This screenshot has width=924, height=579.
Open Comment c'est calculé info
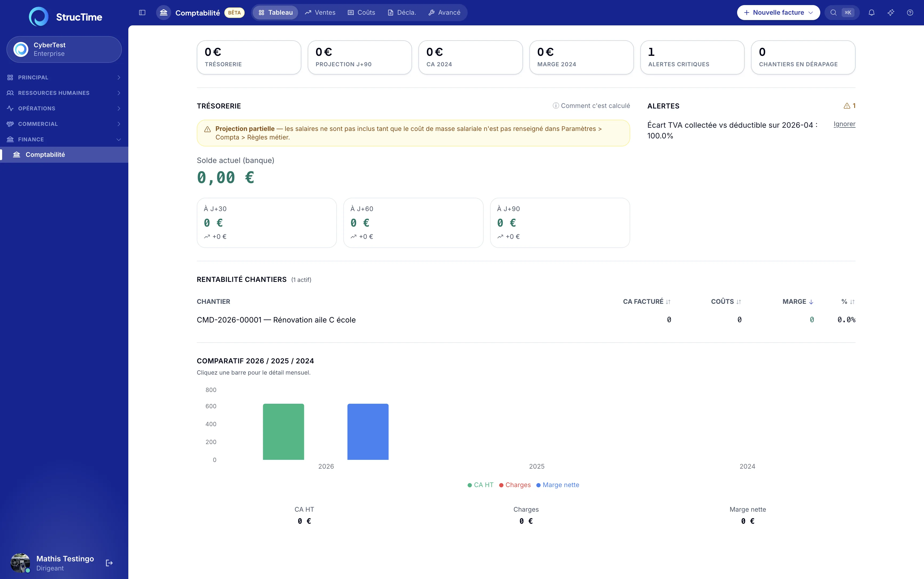pyautogui.click(x=591, y=106)
